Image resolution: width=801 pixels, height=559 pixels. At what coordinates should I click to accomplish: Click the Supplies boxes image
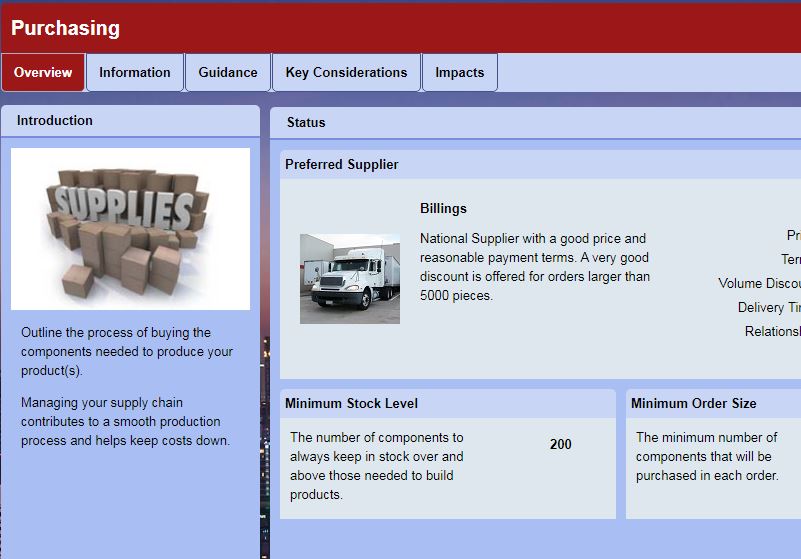pyautogui.click(x=130, y=229)
